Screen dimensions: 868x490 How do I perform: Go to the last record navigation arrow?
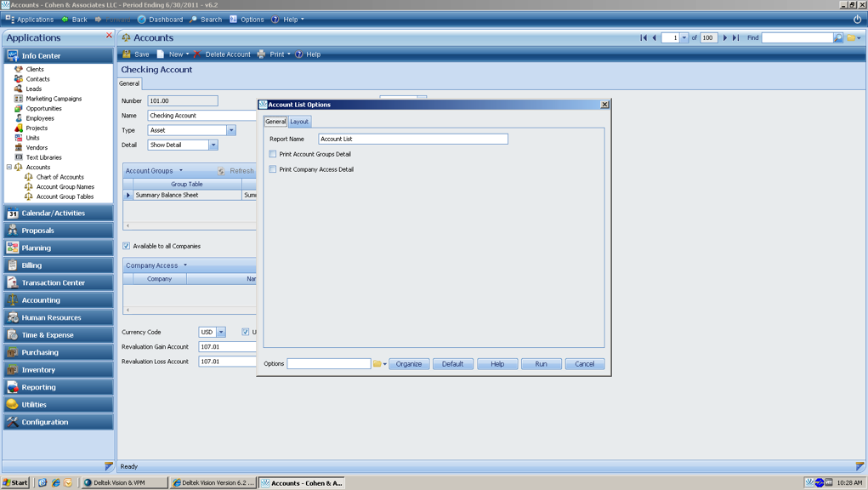(736, 37)
